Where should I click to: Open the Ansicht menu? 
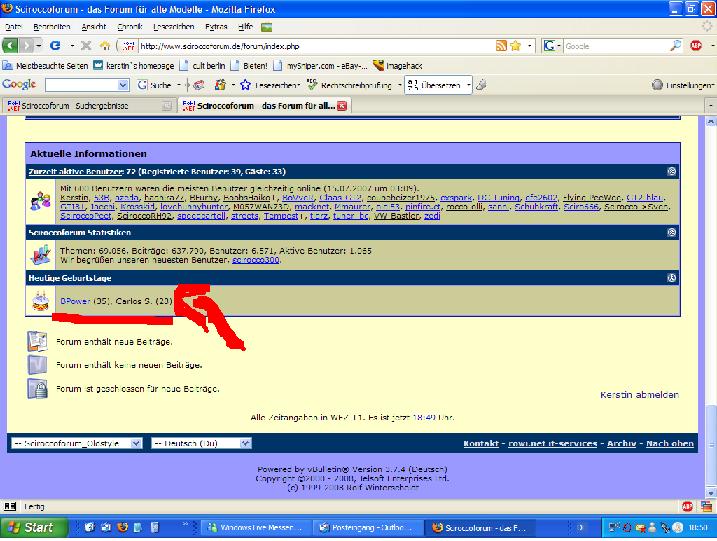94,27
